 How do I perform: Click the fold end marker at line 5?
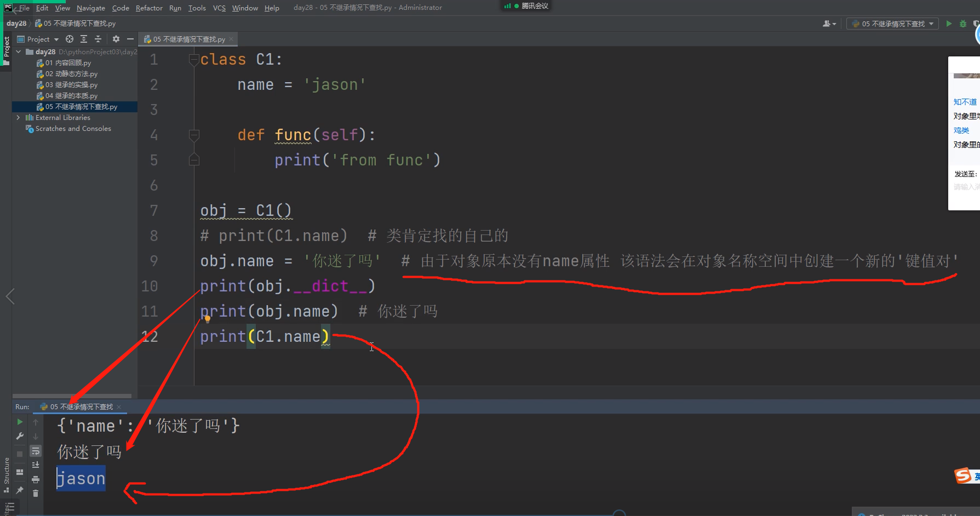click(194, 160)
